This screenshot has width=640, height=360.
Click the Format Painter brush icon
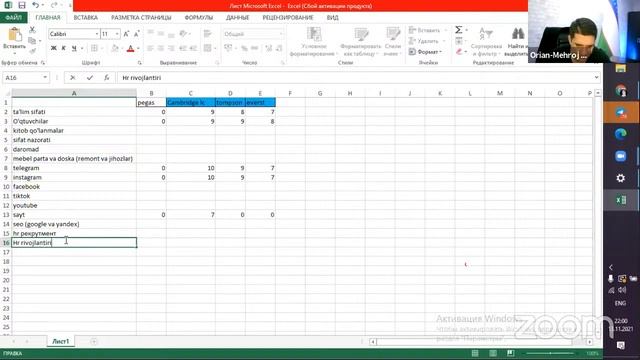(32, 51)
